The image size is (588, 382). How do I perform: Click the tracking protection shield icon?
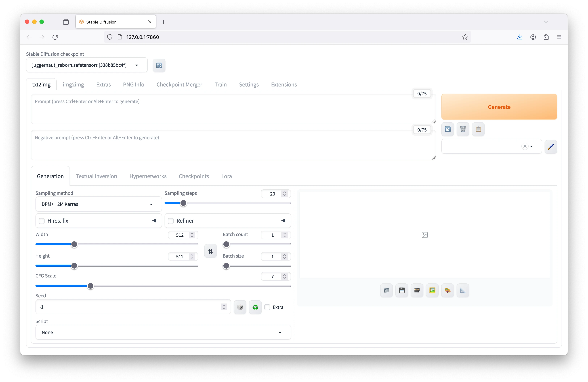click(x=110, y=37)
